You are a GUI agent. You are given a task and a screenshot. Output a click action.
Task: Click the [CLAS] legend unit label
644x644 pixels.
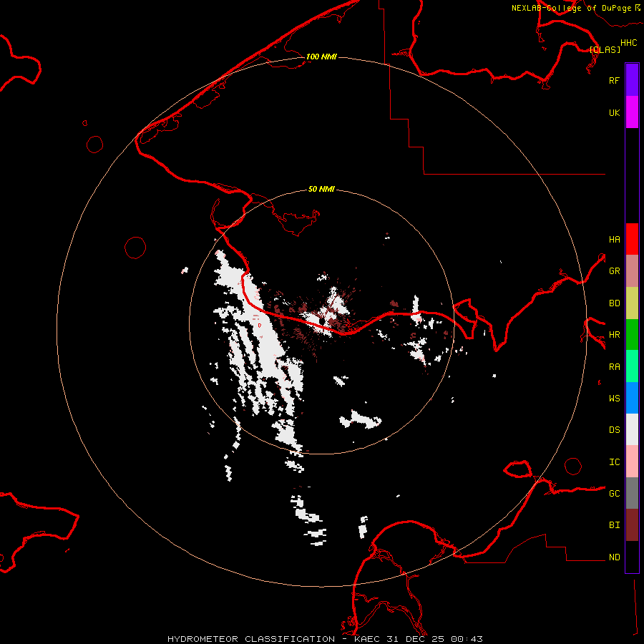[605, 49]
